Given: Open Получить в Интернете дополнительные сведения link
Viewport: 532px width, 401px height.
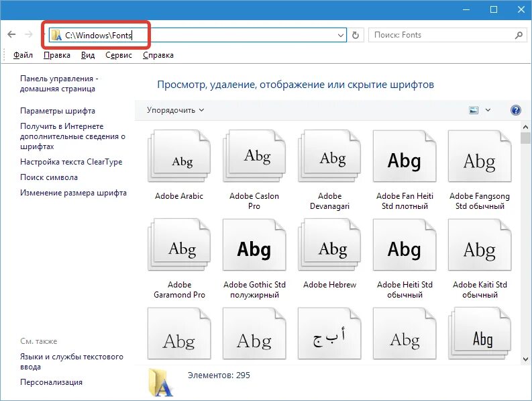Looking at the screenshot, I should click(72, 136).
